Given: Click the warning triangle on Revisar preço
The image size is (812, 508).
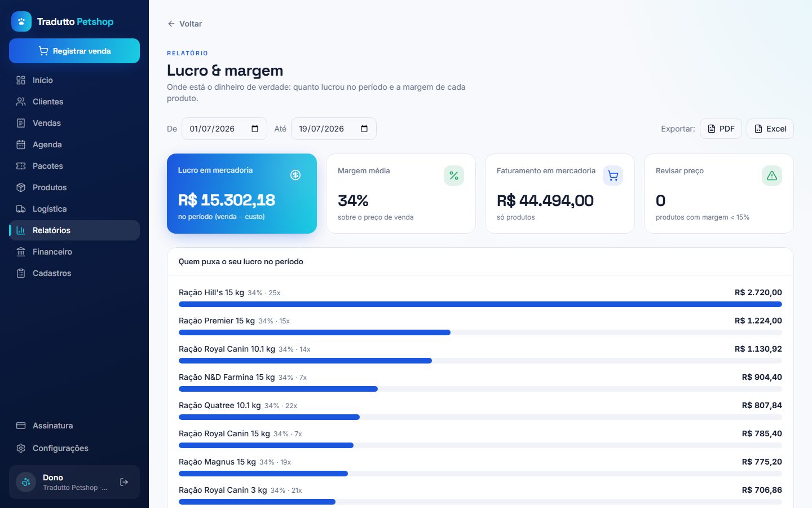Looking at the screenshot, I should pos(772,176).
